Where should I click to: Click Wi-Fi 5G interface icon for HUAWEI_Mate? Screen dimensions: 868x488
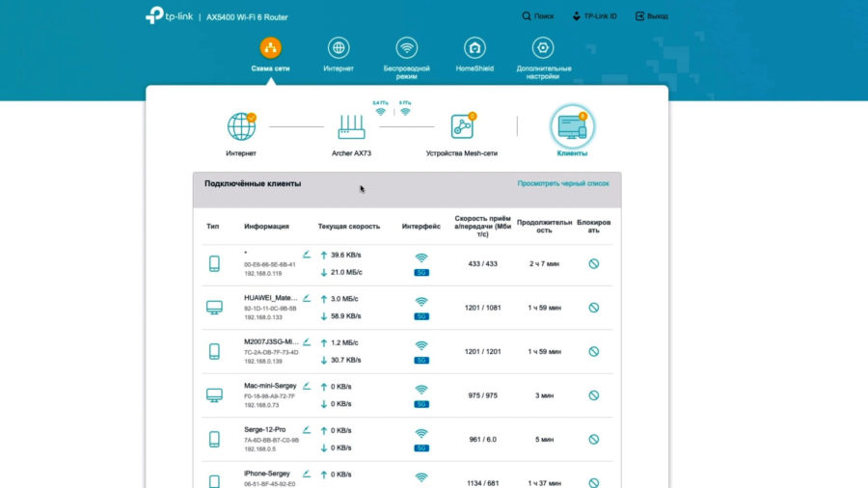tap(421, 309)
